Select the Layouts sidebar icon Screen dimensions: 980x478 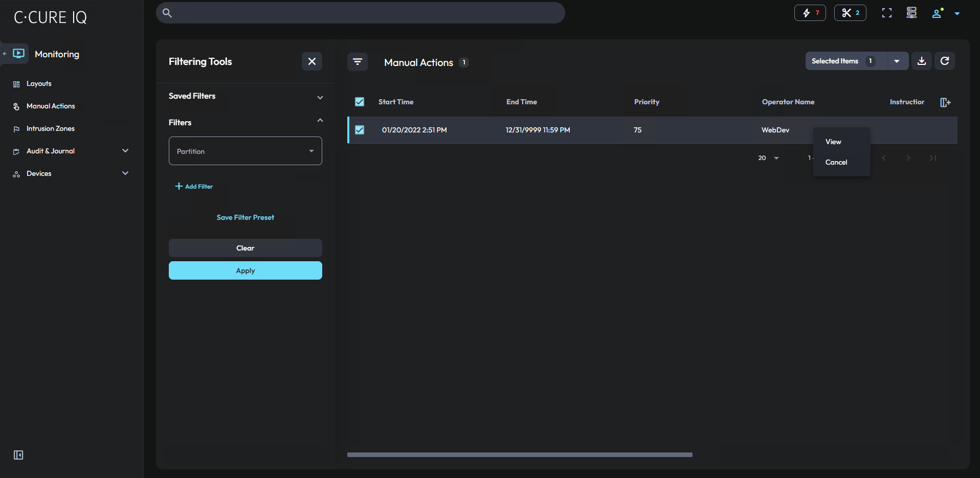coord(16,83)
